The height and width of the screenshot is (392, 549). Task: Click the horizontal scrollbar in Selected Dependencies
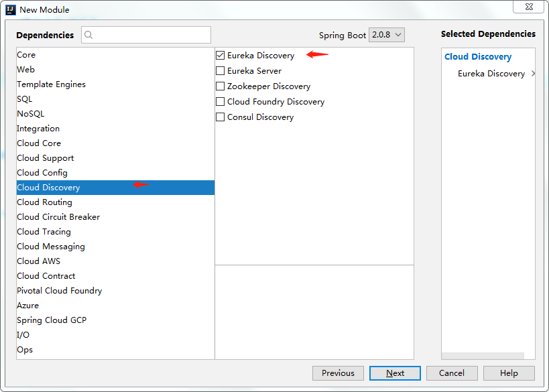click(x=483, y=356)
